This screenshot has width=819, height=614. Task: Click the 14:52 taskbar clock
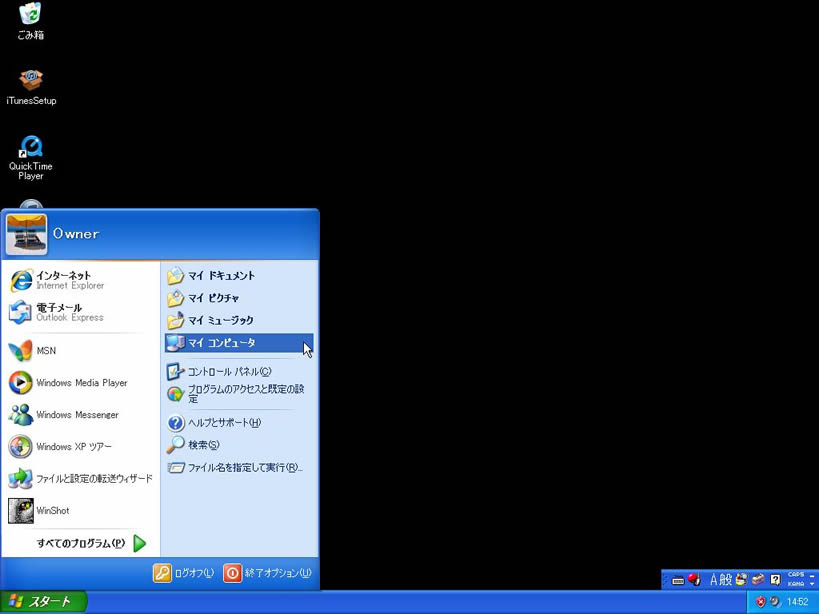(797, 602)
